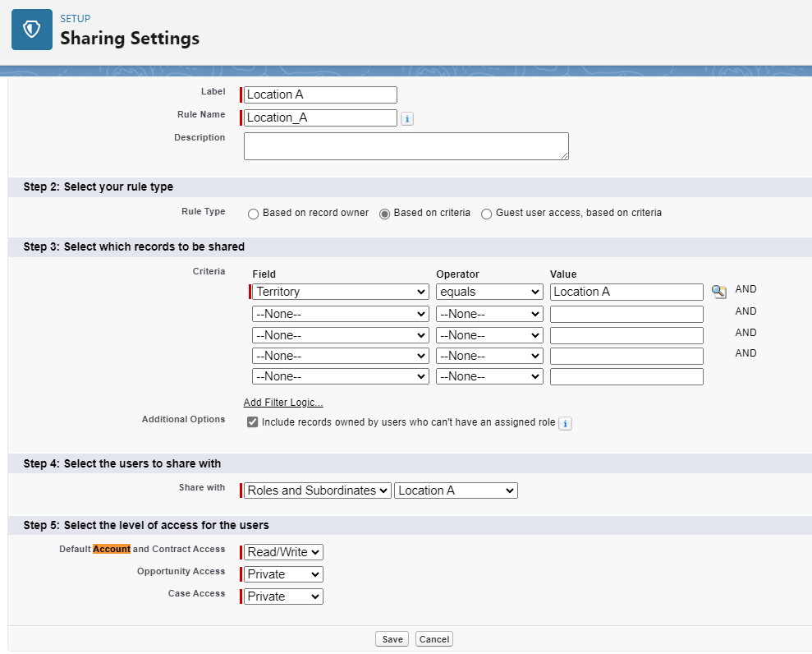Open the Territory value lookup magnifier icon
The image size is (812, 654).
(x=718, y=291)
